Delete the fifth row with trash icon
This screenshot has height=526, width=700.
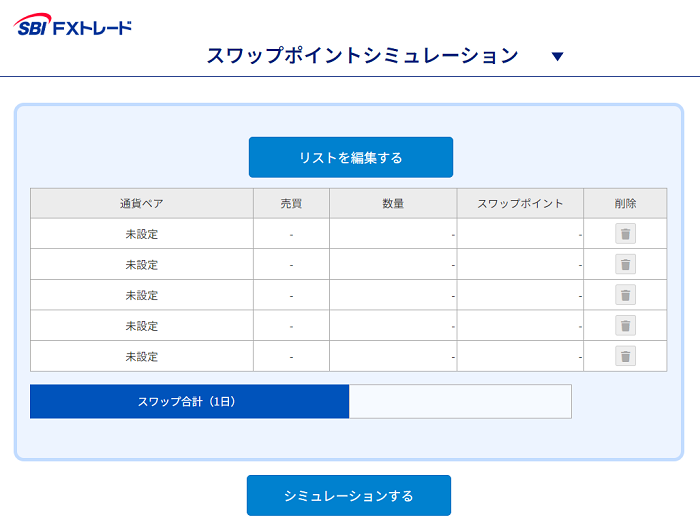pyautogui.click(x=625, y=356)
